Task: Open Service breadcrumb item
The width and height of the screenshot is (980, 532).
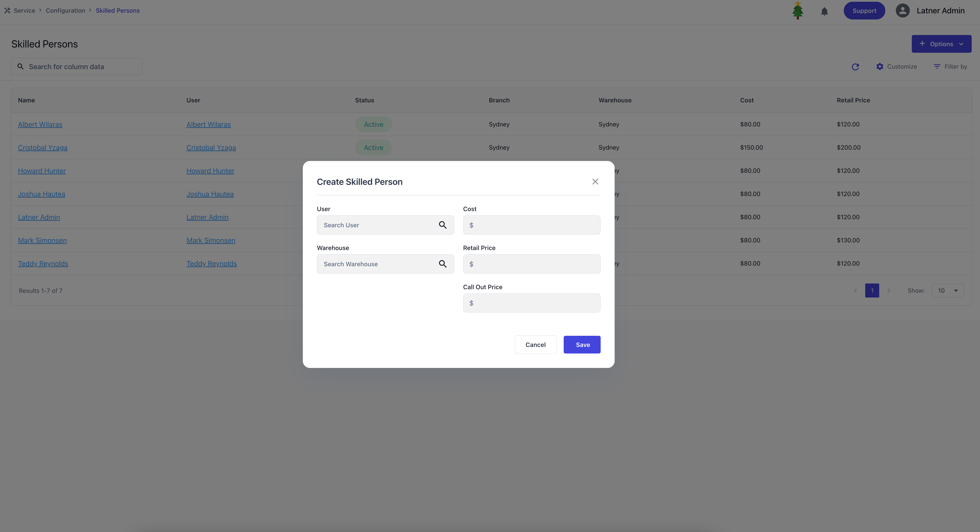Action: pos(24,11)
